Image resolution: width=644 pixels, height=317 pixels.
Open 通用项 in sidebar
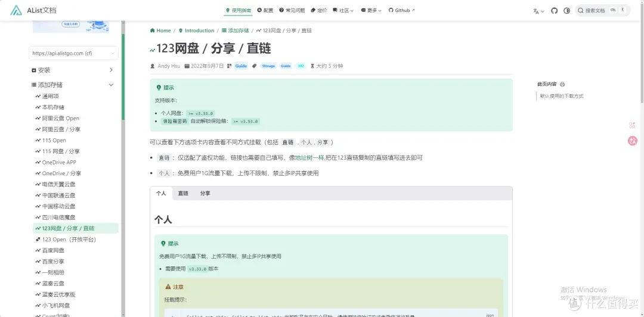click(76, 96)
